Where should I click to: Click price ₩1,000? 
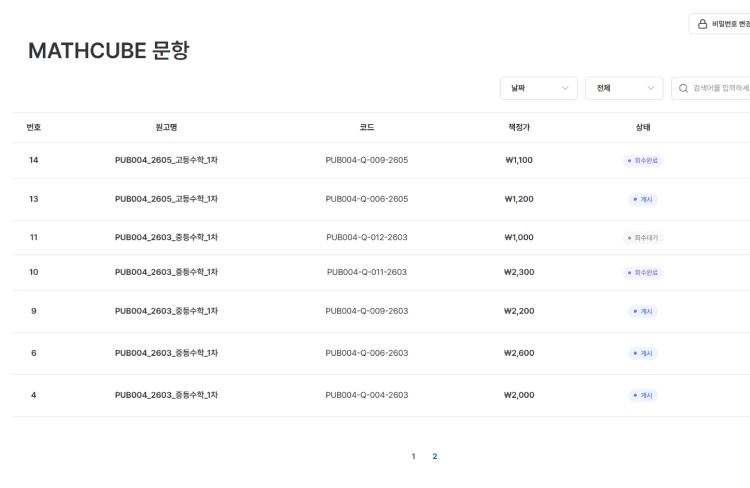click(x=519, y=237)
